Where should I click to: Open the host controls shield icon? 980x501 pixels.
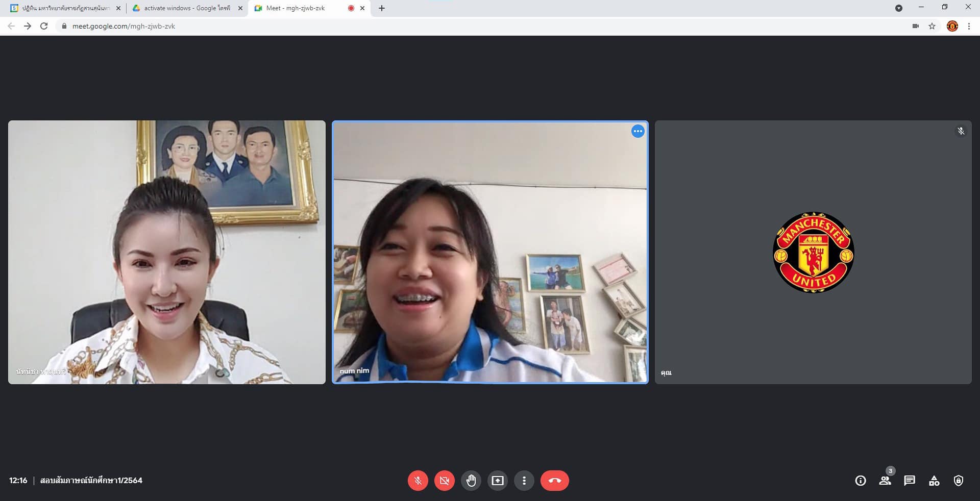(x=959, y=481)
